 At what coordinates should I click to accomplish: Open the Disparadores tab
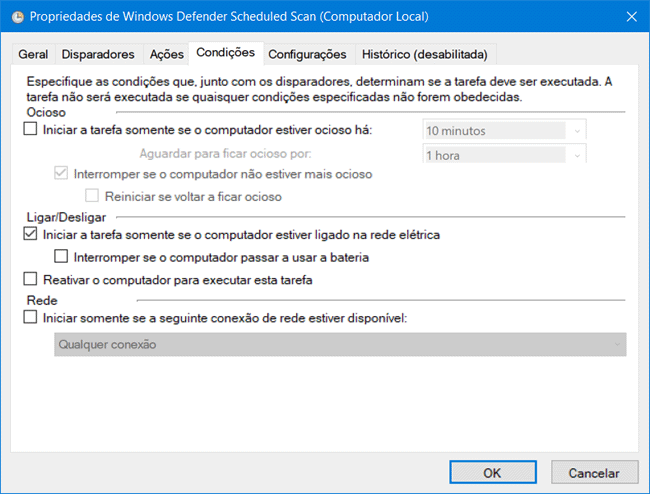tap(98, 54)
